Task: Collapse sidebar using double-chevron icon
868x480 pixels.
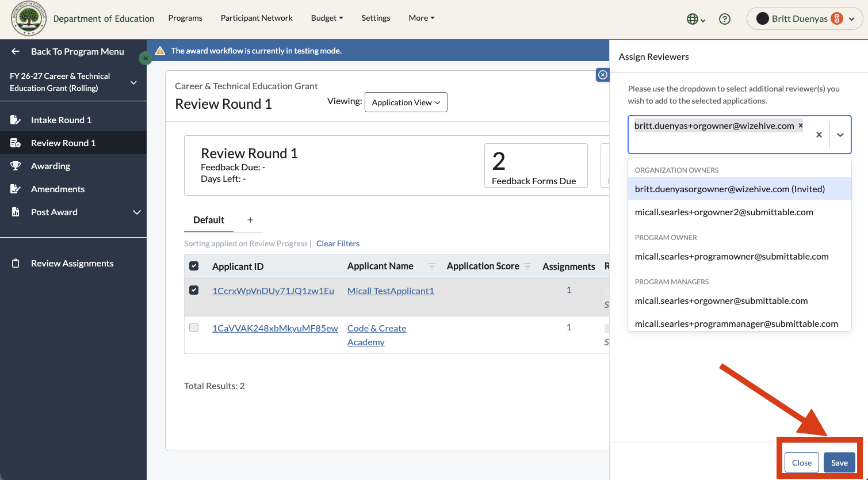Action: pos(146,58)
